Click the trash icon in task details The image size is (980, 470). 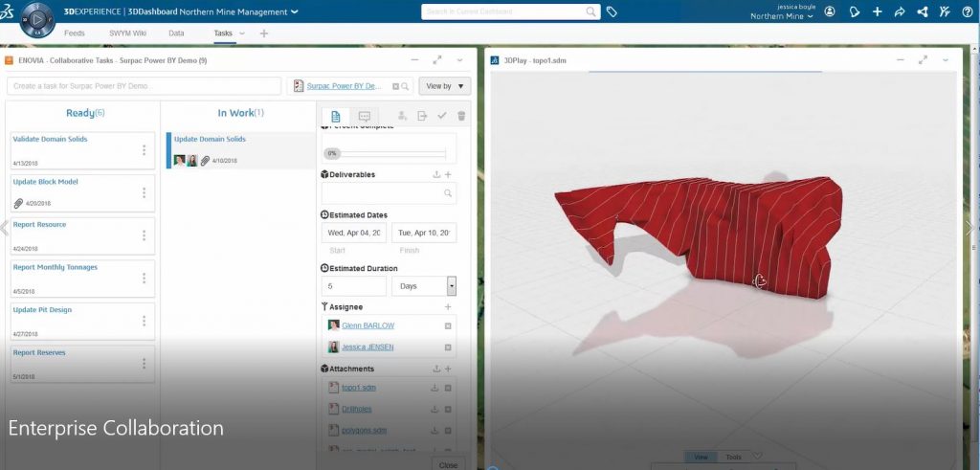(x=461, y=116)
